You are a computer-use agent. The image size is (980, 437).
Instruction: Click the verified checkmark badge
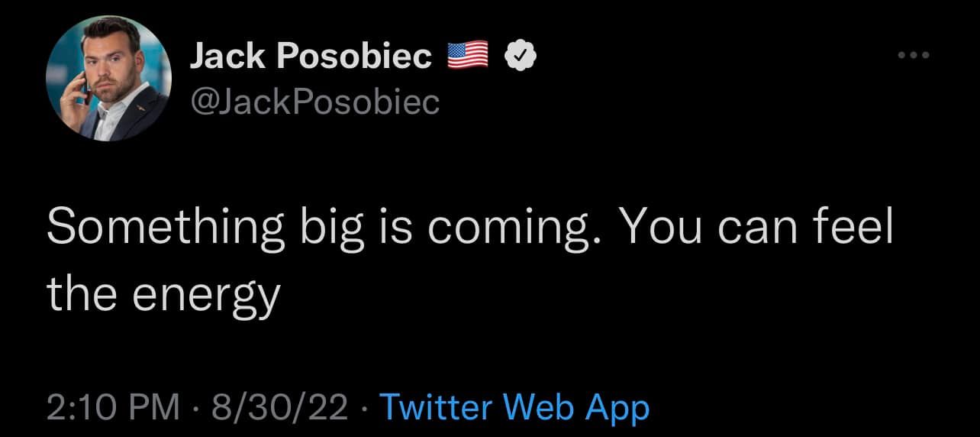pos(522,55)
